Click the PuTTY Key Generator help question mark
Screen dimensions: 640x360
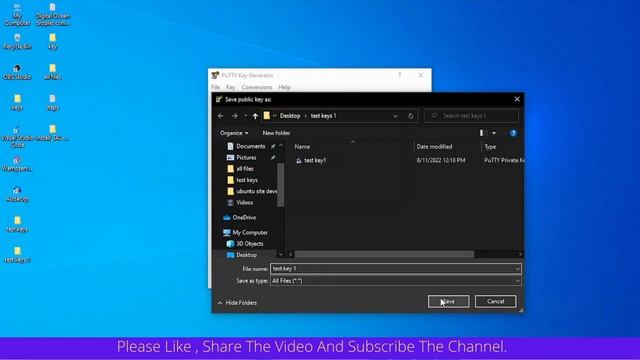click(400, 75)
